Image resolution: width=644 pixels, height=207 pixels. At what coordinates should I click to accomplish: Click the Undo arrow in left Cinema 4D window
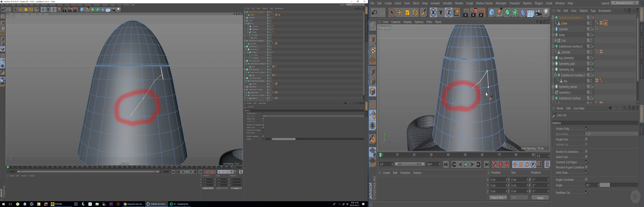pos(4,9)
